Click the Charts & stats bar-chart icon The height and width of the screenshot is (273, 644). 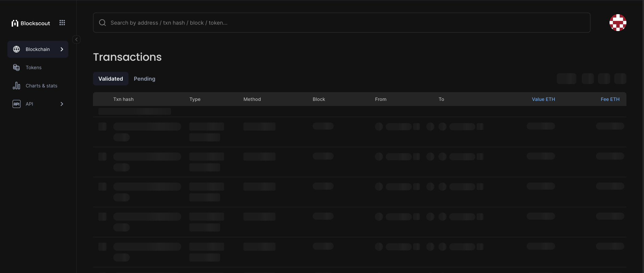pos(17,86)
